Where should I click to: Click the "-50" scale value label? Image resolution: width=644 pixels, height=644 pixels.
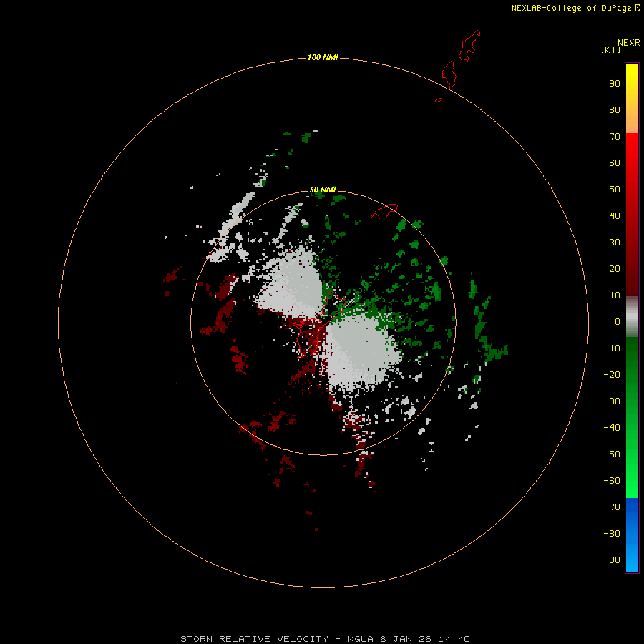[x=612, y=454]
